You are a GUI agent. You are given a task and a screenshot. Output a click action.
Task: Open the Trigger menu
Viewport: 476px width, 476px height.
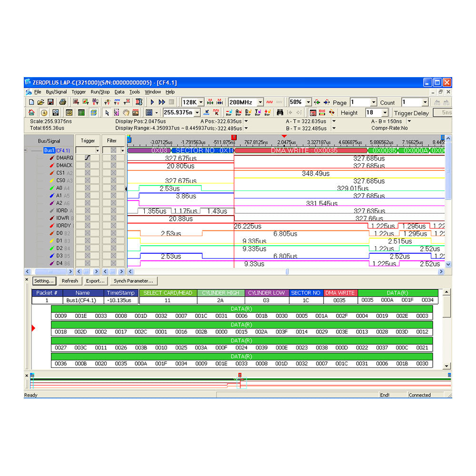78,91
